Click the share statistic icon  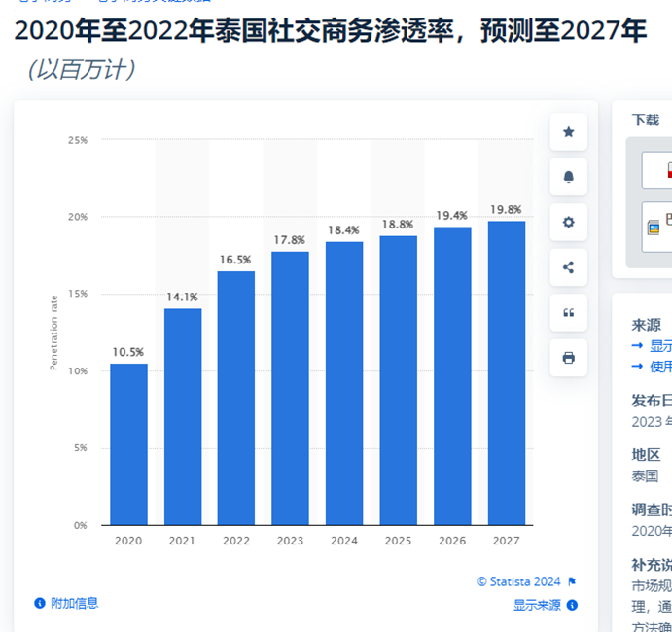pos(568,267)
